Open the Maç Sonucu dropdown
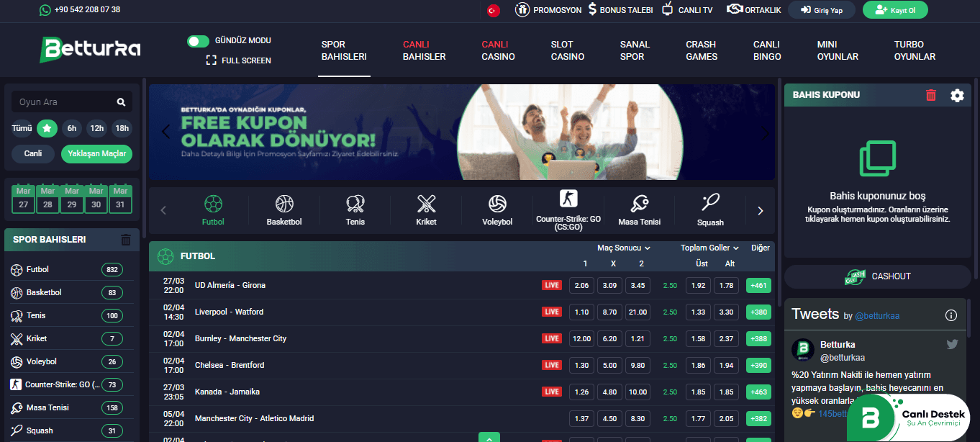The height and width of the screenshot is (442, 980). pos(623,248)
